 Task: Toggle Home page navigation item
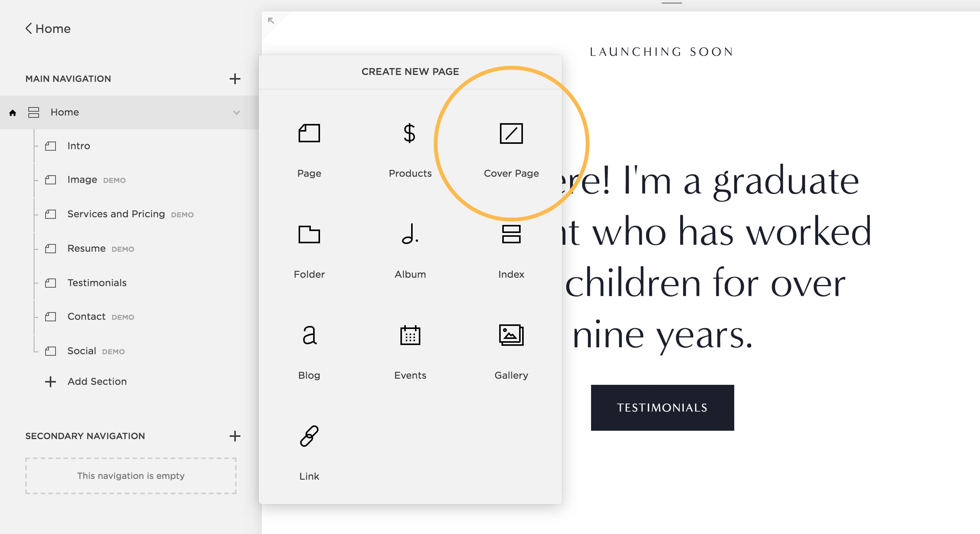click(236, 112)
